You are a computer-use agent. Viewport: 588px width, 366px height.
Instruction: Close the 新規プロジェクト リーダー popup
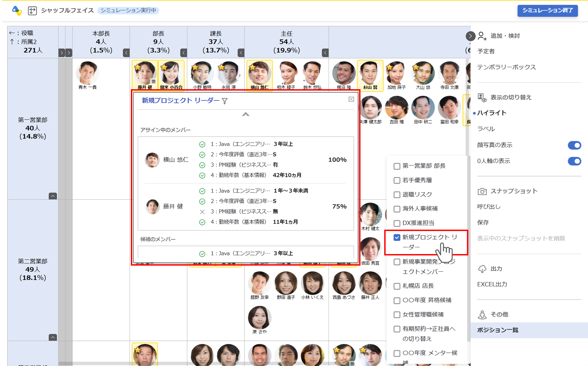coord(351,99)
